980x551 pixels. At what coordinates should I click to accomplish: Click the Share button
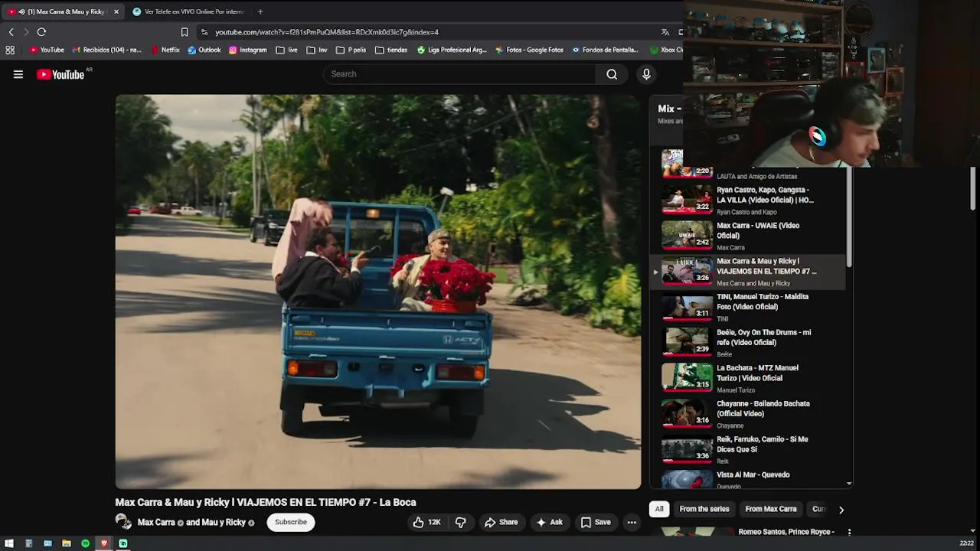[501, 522]
